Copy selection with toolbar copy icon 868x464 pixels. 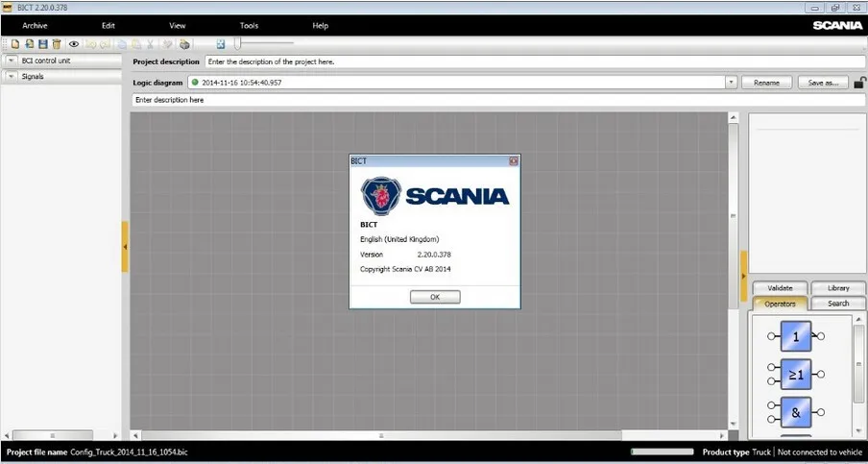121,44
